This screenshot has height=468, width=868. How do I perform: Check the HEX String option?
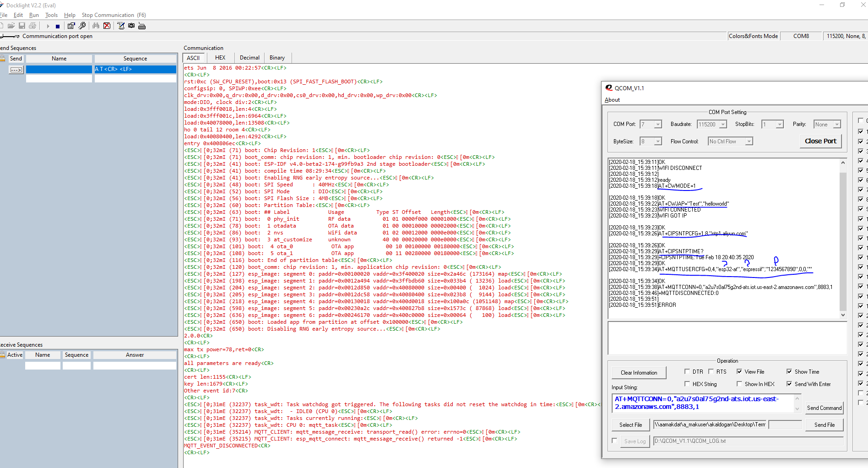[687, 384]
